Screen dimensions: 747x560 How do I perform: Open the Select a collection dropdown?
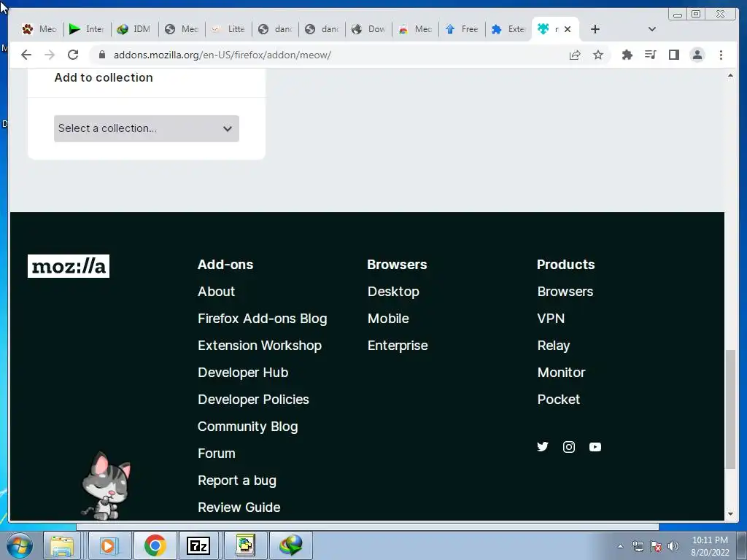click(x=146, y=128)
